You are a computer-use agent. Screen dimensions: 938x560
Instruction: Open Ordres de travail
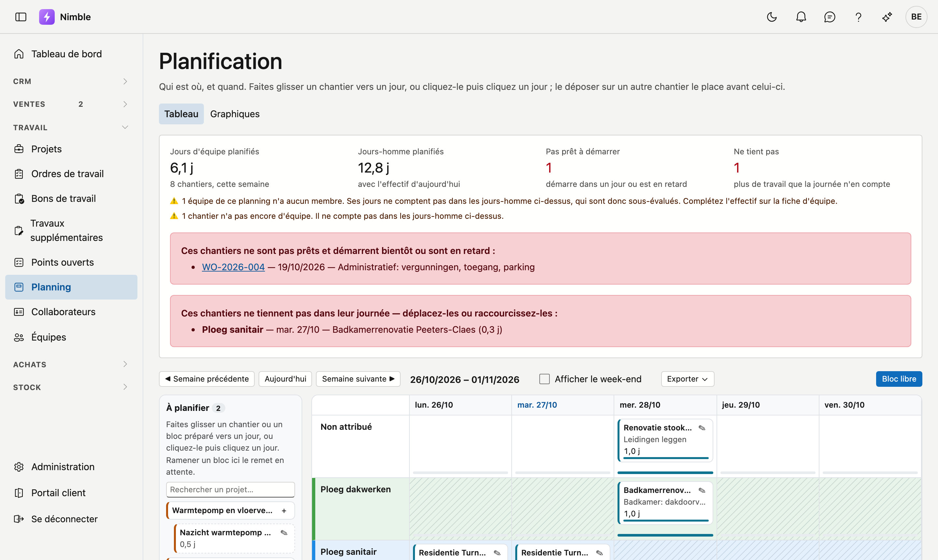click(71, 174)
